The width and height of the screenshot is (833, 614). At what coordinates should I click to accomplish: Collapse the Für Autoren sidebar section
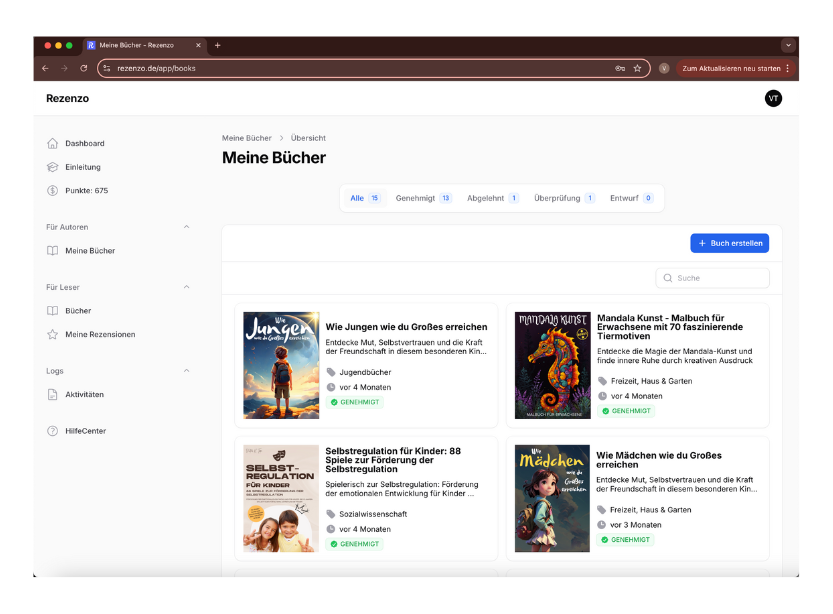(x=186, y=227)
